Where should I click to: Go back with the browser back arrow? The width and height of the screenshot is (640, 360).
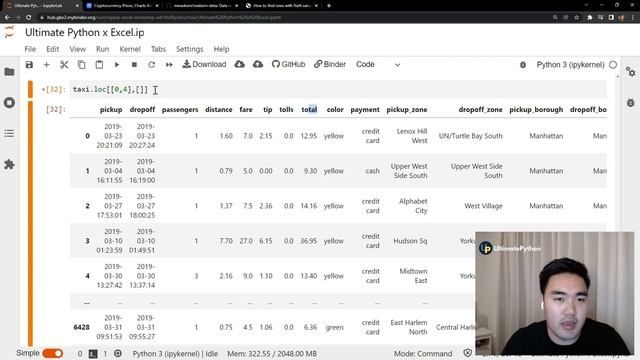pos(7,18)
